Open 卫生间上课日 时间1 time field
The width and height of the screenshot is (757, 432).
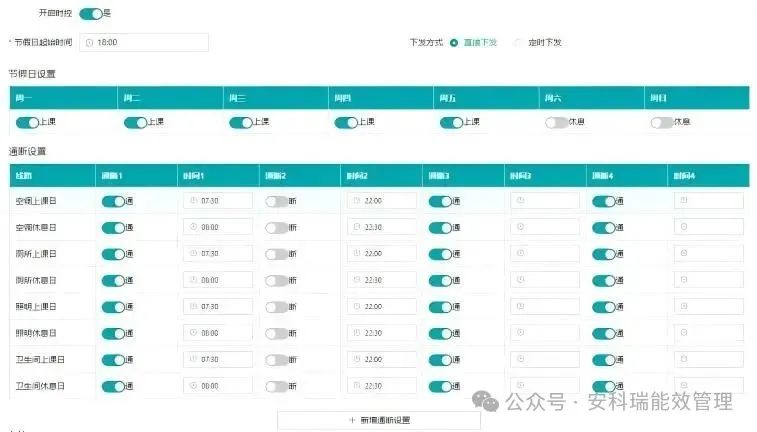pyautogui.click(x=218, y=359)
